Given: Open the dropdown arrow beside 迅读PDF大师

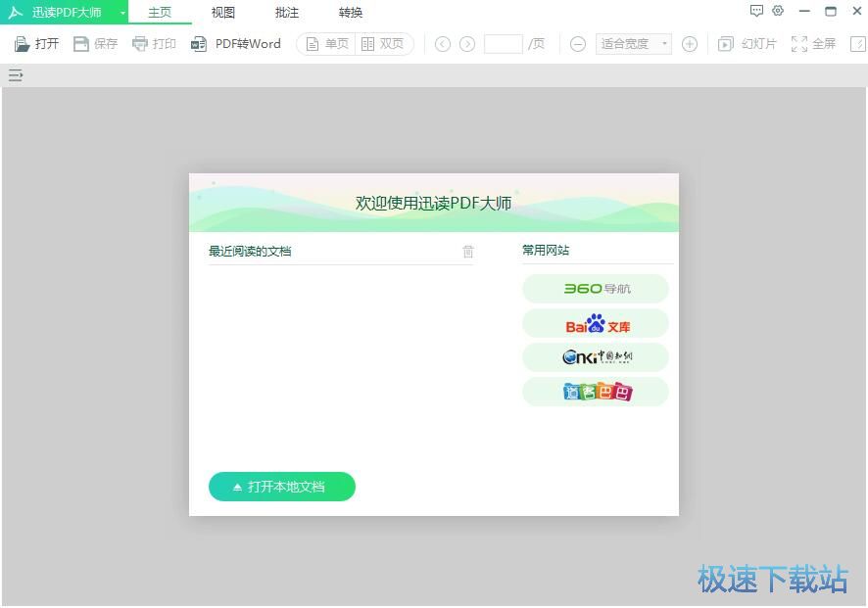Looking at the screenshot, I should [x=121, y=12].
